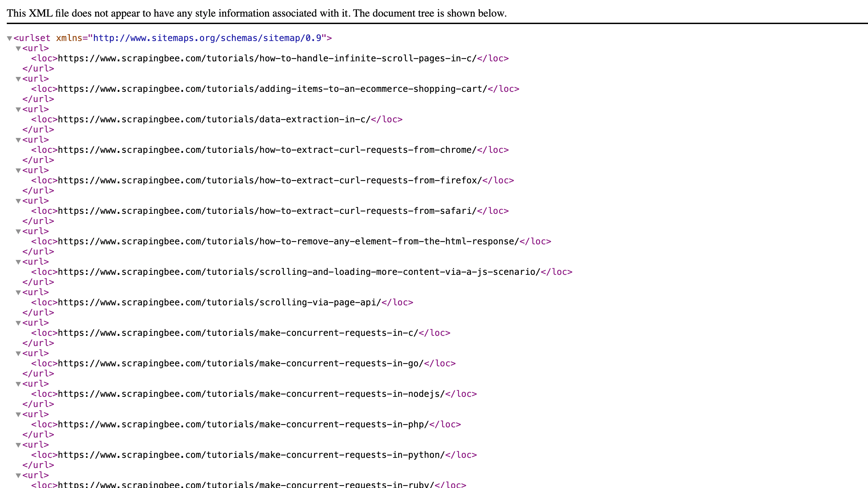Viewport: 868px width, 488px height.
Task: Collapse url node for scrolling-and-loading-more-content-via-a-js-scenario
Action: coord(18,262)
